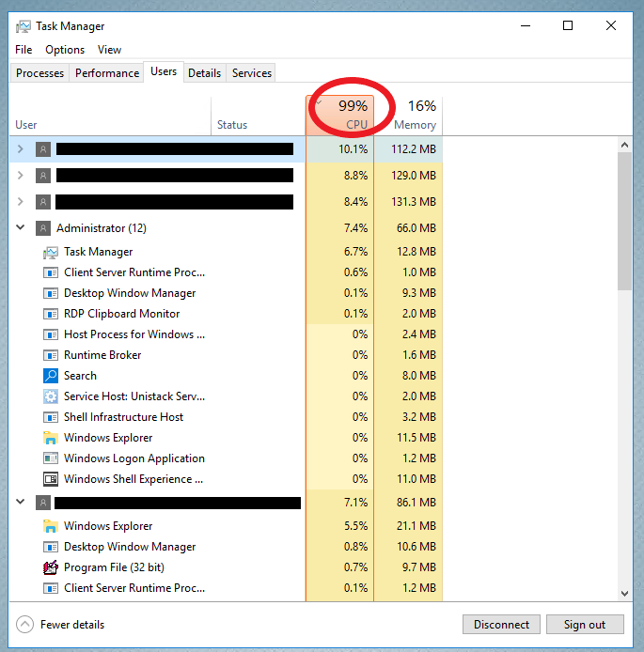Sort by the CPU column header

click(x=340, y=116)
